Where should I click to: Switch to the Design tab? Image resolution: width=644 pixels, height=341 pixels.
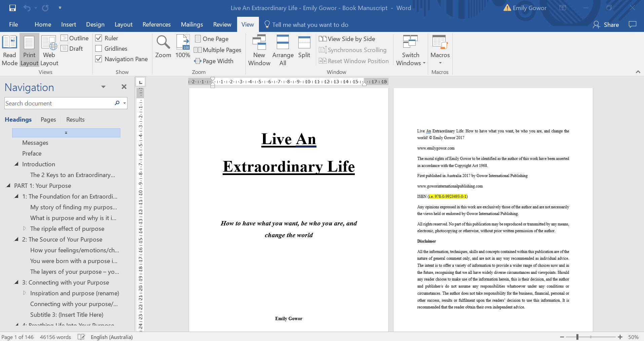click(x=95, y=24)
